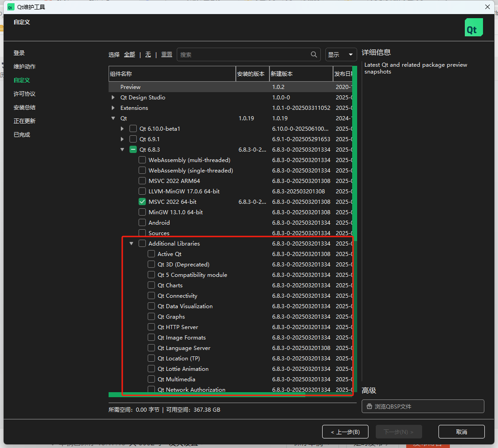Viewport: 498px width, 448px height.
Task: Click the 上一步(B) back button
Action: pos(345,432)
